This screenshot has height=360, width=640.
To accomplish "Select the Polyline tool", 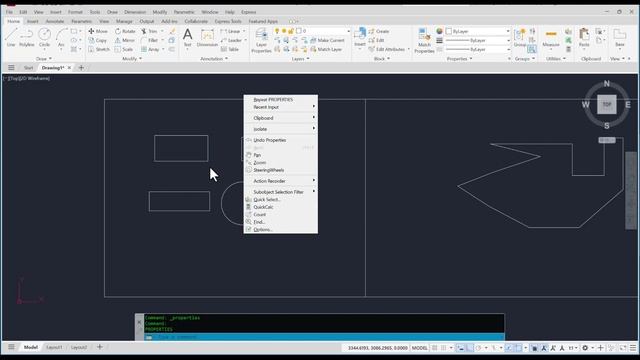I will coord(27,38).
